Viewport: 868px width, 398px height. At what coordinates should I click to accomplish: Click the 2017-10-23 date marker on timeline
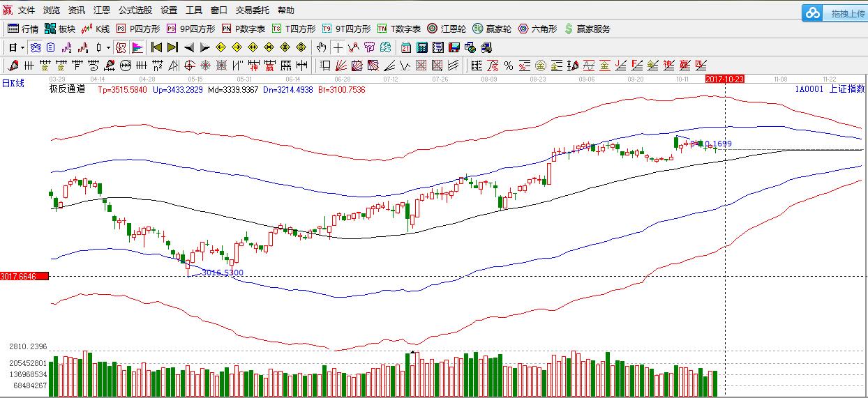pyautogui.click(x=724, y=79)
